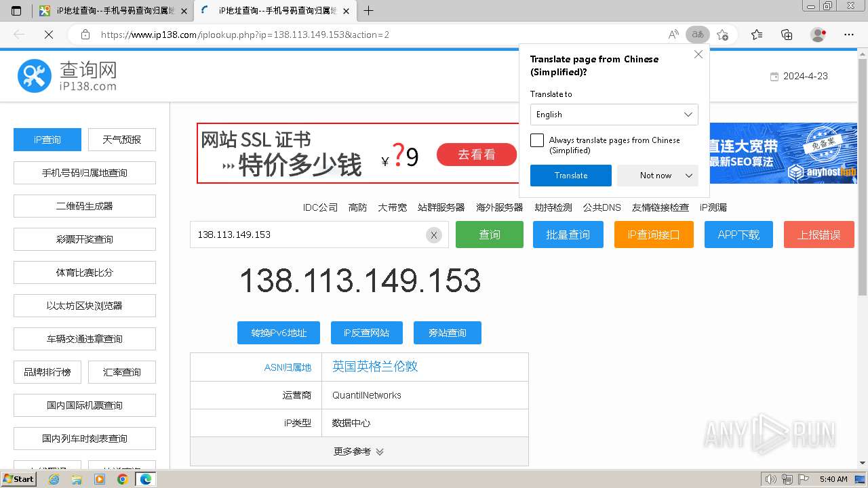
Task: Click the 批量查询 button
Action: pyautogui.click(x=568, y=235)
